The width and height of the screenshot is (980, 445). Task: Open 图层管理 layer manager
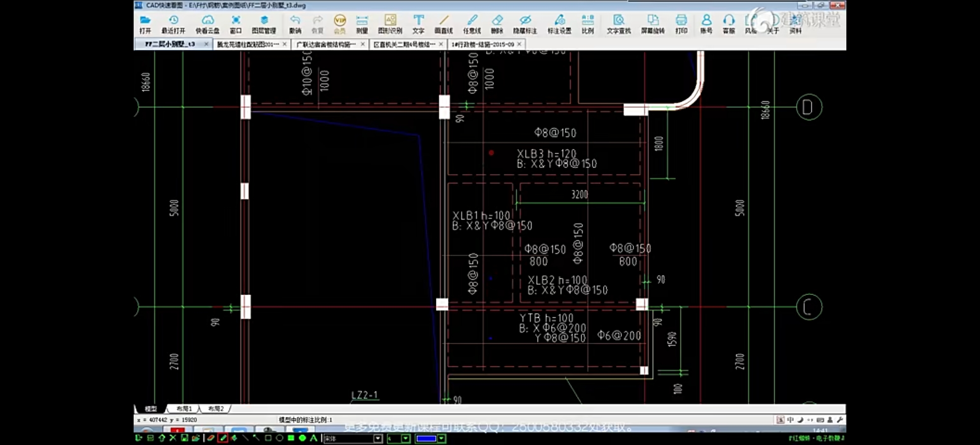(264, 24)
